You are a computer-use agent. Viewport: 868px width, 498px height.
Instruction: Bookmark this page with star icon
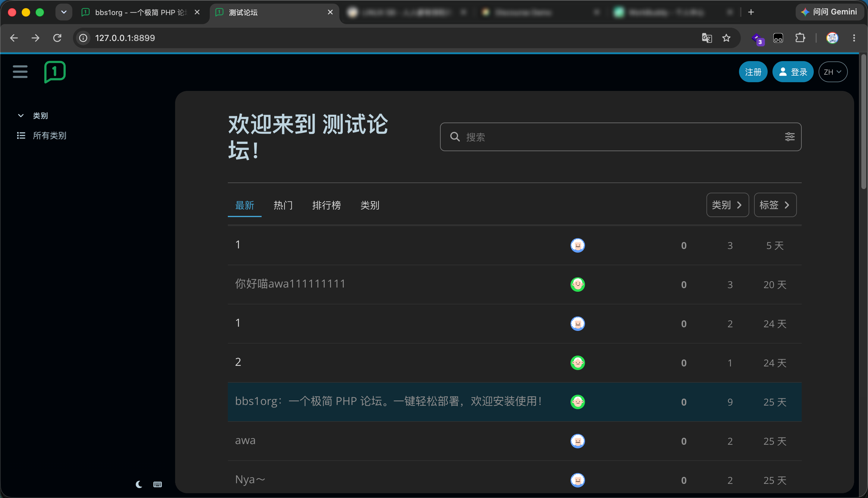726,38
